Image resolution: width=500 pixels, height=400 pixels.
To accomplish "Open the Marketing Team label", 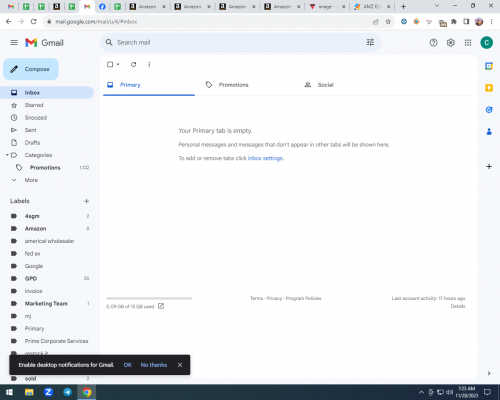I will tap(47, 304).
